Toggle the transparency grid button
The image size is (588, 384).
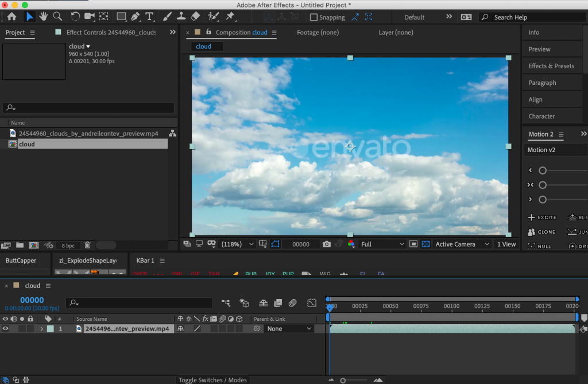[425, 244]
